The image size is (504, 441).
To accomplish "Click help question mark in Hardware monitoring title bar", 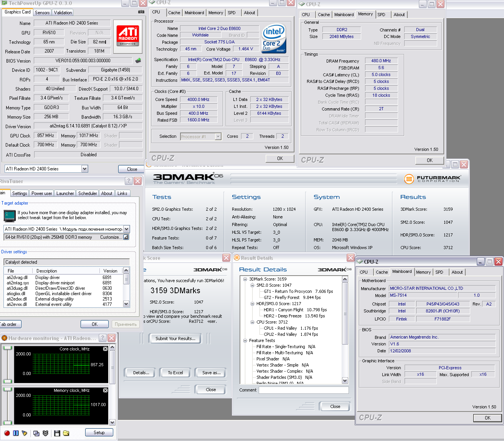I will click(x=102, y=338).
